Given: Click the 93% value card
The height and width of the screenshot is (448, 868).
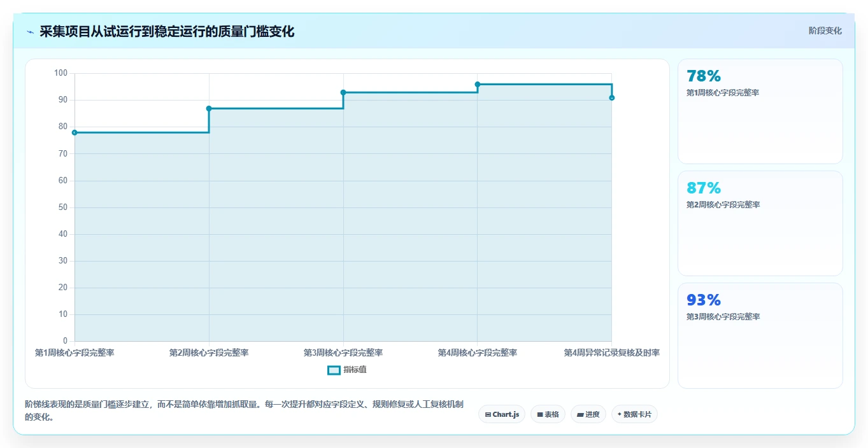Looking at the screenshot, I should tap(760, 335).
